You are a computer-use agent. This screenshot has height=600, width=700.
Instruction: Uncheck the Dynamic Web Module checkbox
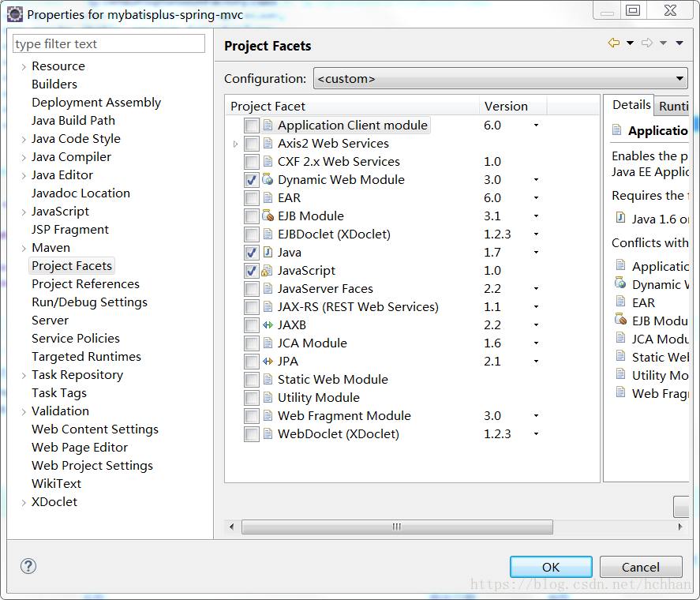[x=251, y=179]
